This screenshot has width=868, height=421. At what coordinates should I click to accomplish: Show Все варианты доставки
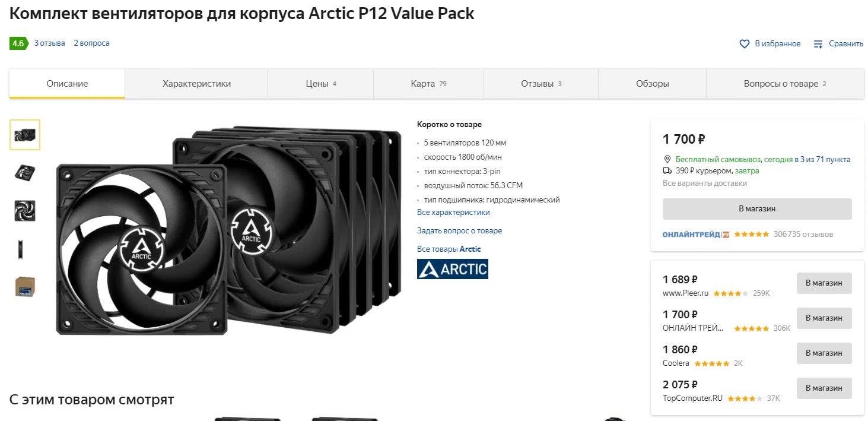tap(705, 183)
